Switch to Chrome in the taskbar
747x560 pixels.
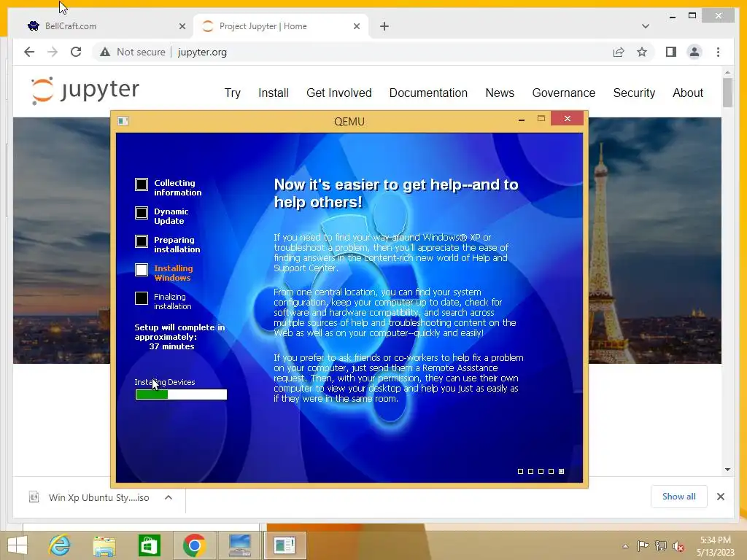click(x=194, y=545)
